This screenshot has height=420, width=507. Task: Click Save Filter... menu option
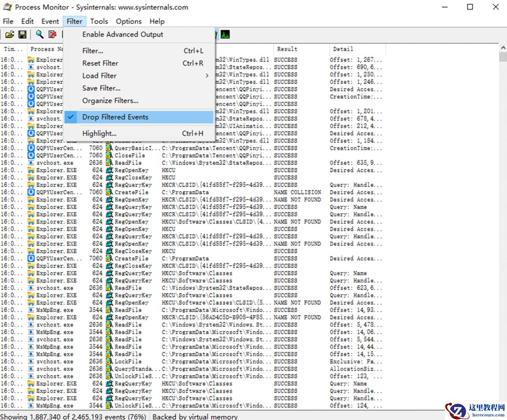[x=101, y=88]
